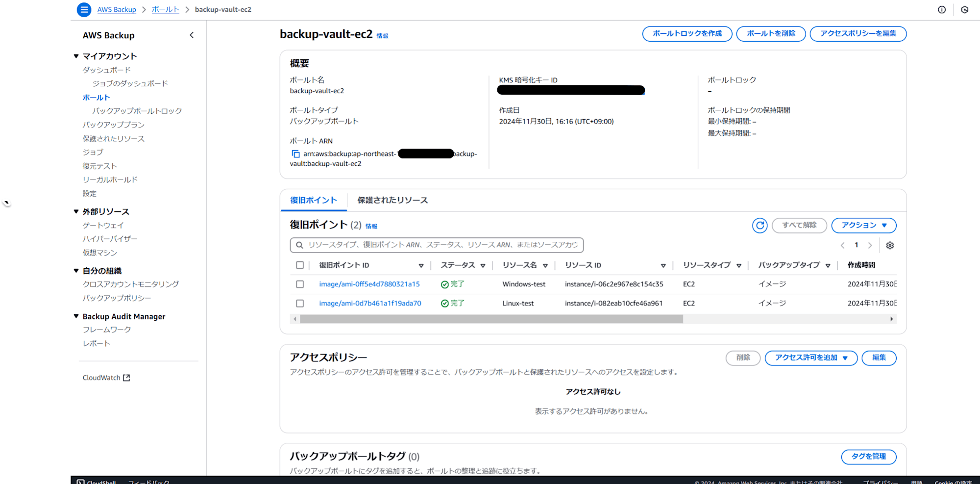This screenshot has width=980, height=484.
Task: Sort by バックアップタイプ column arrow
Action: [x=828, y=266]
